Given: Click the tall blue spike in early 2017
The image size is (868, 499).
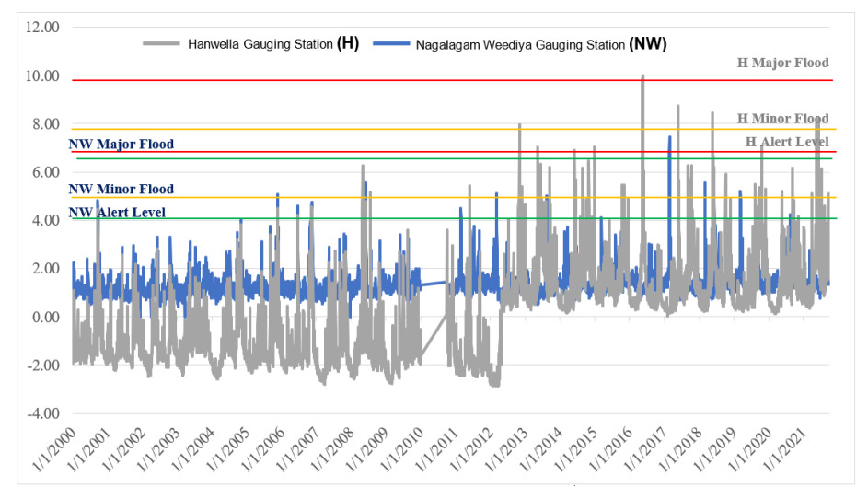Looking at the screenshot, I should (669, 138).
